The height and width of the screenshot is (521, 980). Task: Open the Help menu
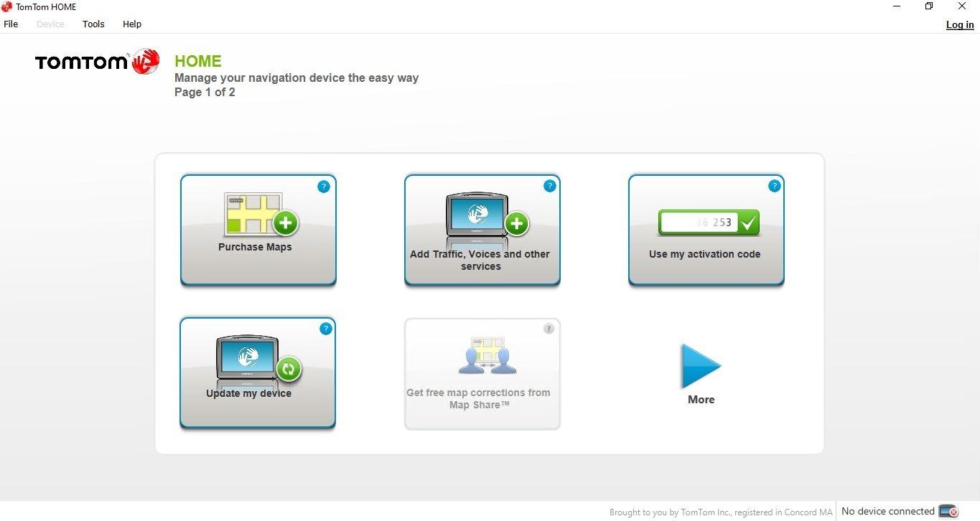(132, 24)
